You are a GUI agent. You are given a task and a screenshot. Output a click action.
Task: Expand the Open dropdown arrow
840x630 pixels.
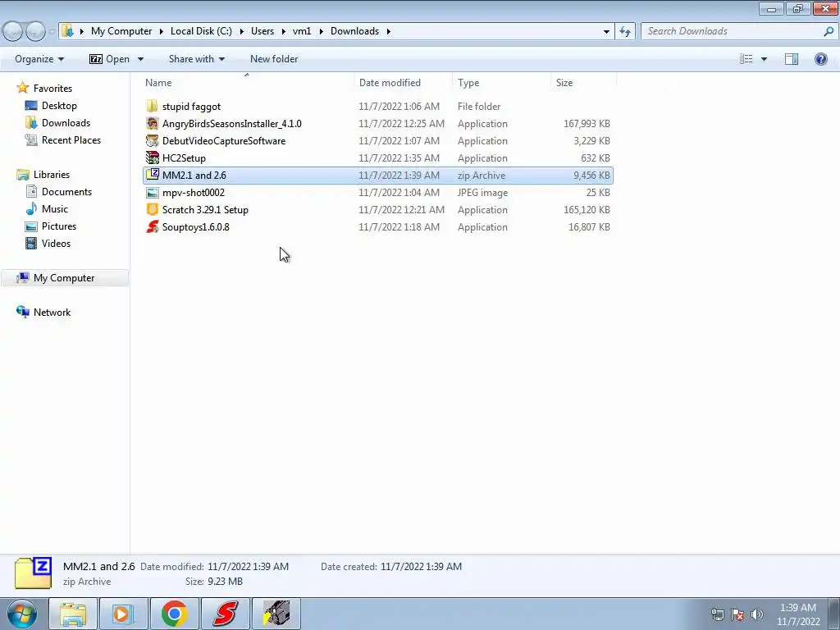point(140,59)
